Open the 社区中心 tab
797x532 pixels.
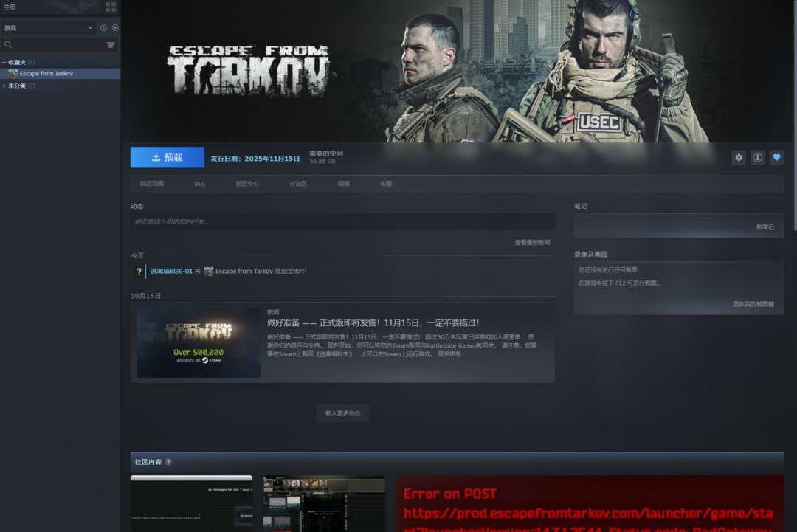coord(247,184)
